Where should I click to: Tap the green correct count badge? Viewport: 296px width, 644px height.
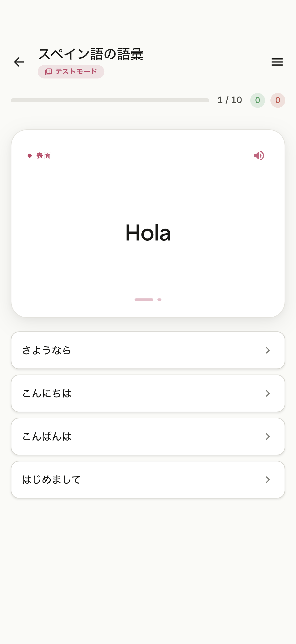(x=258, y=100)
